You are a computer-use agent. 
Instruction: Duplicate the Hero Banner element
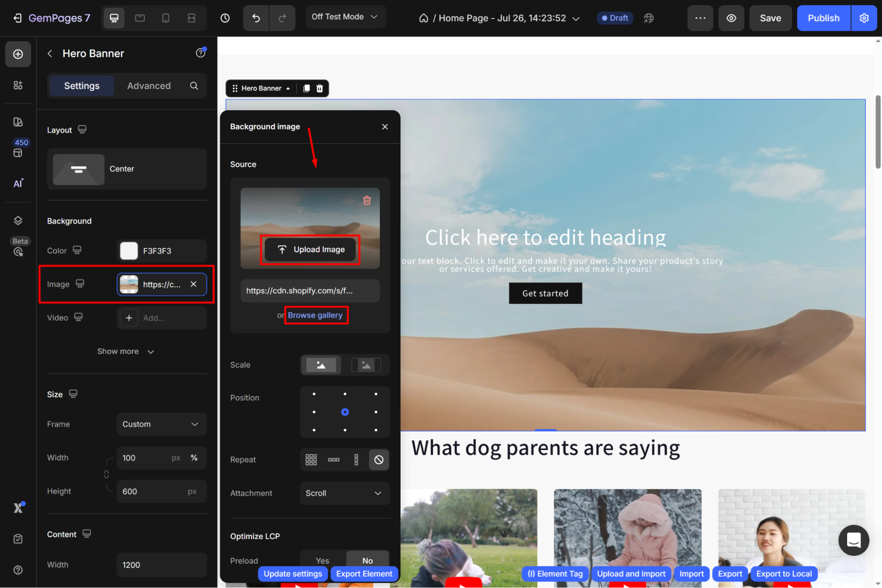pos(307,88)
